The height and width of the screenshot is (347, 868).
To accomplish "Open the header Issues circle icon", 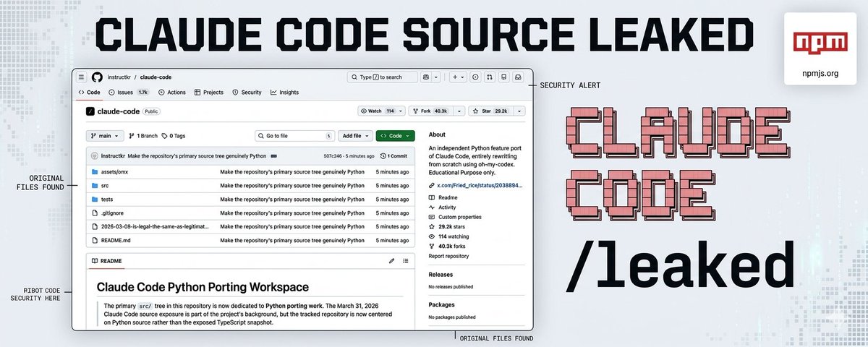I will click(475, 77).
